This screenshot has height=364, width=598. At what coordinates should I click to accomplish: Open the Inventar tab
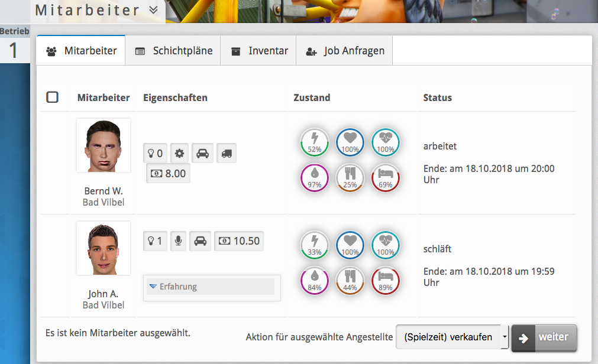tap(259, 51)
